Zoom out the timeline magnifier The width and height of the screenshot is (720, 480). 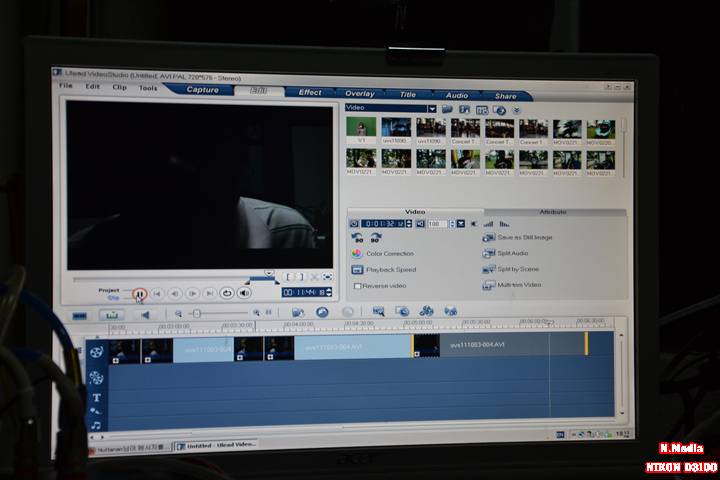click(x=178, y=314)
